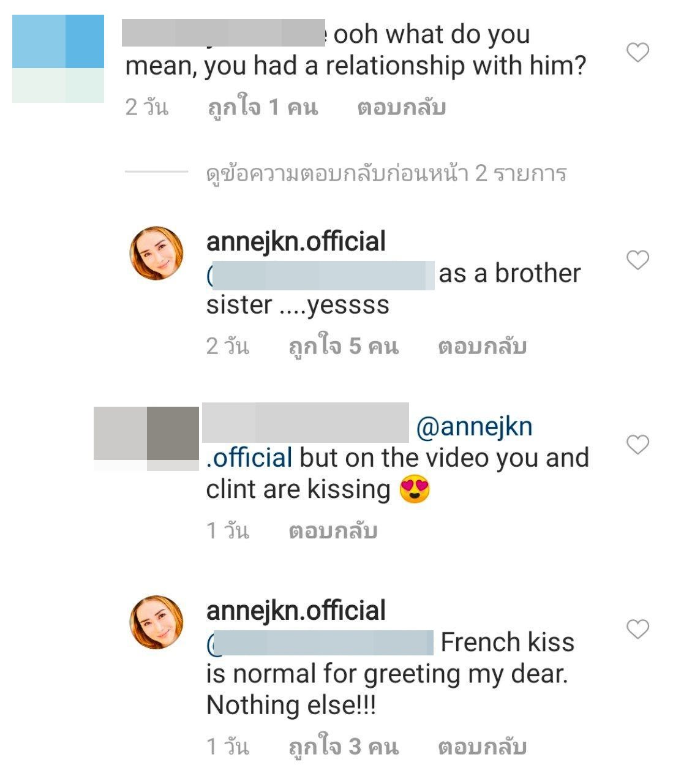Tap heart beside "French kiss is normal" reply
This screenshot has height=784, width=692.
[637, 629]
